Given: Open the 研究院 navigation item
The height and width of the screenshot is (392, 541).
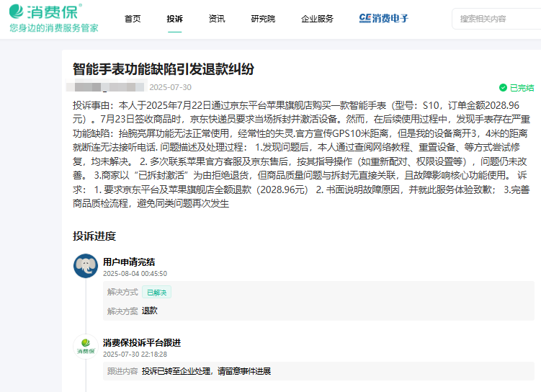Looking at the screenshot, I should tap(263, 19).
